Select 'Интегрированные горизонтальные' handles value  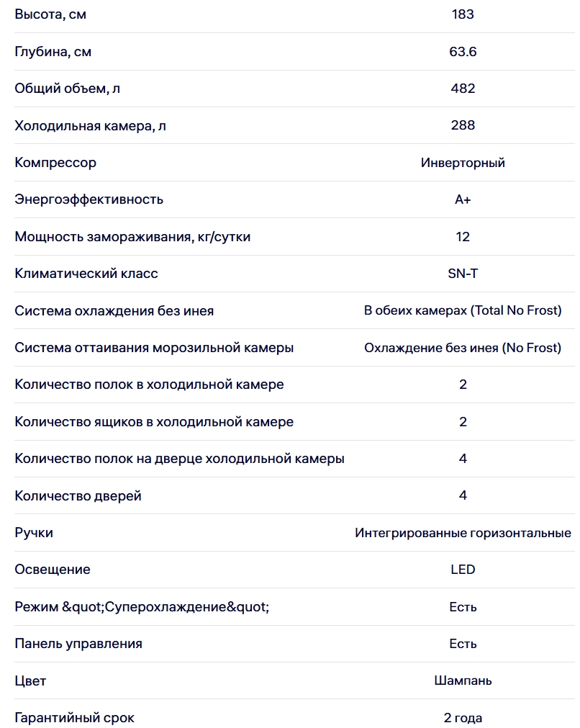[x=463, y=533]
